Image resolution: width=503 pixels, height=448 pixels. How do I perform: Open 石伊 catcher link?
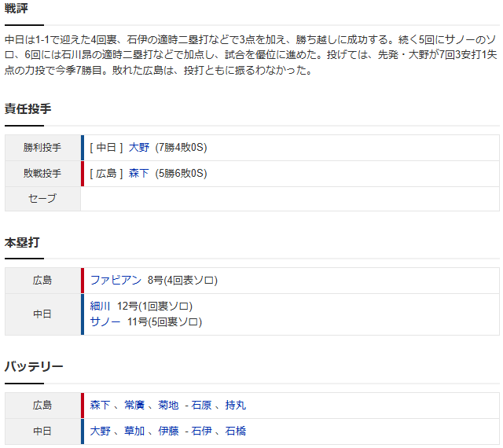point(201,431)
